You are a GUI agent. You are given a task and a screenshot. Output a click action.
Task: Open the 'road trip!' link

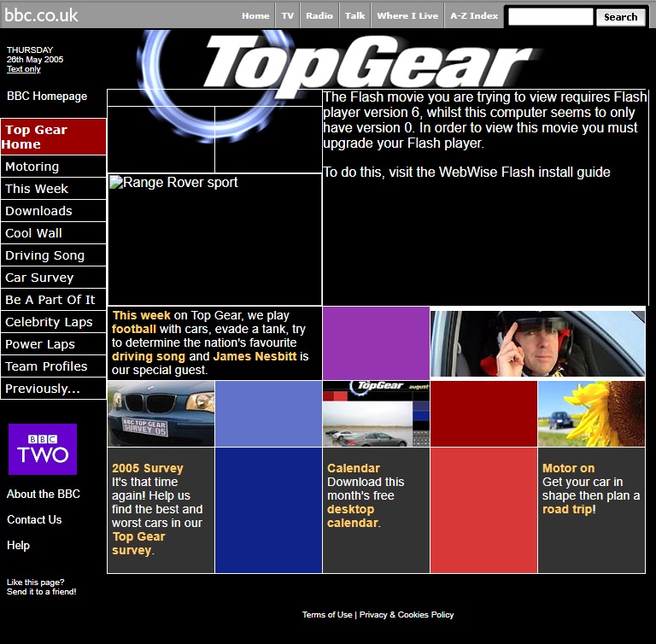tap(569, 509)
